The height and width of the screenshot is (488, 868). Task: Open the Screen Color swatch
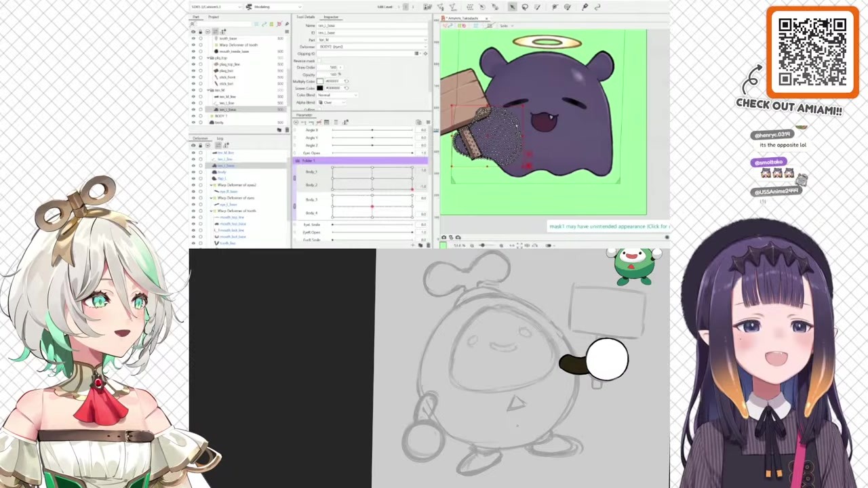pyautogui.click(x=320, y=88)
